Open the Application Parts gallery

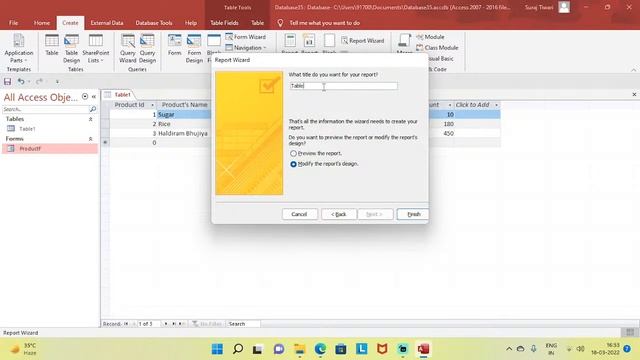tap(18, 48)
